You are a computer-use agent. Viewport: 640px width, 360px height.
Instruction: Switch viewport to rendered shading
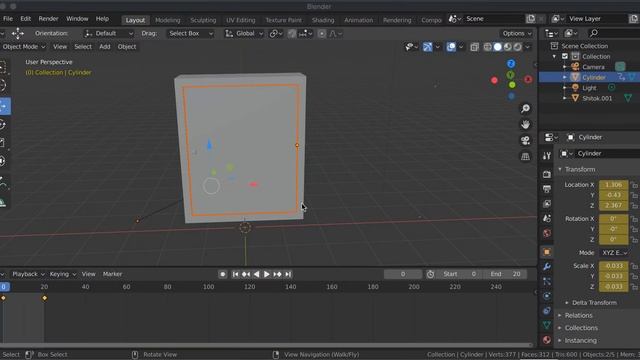click(x=518, y=47)
